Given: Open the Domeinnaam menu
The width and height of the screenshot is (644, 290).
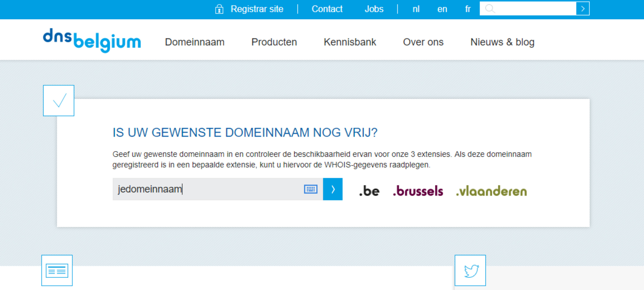Looking at the screenshot, I should pyautogui.click(x=194, y=42).
